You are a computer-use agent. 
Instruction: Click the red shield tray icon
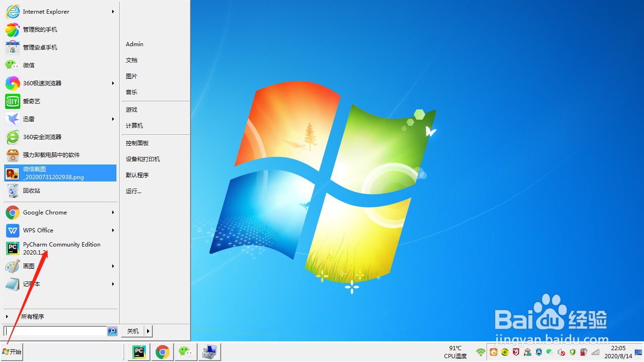516,352
